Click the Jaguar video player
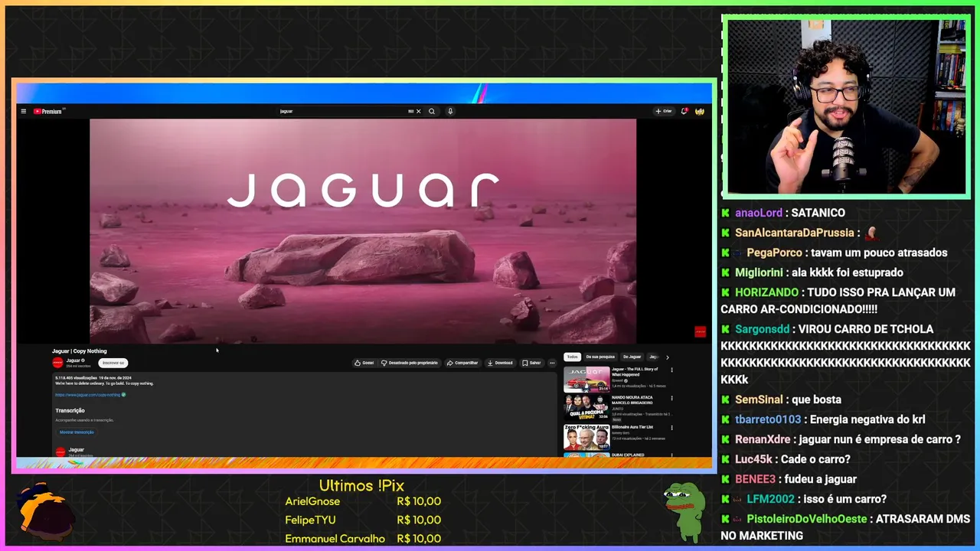 [363, 231]
